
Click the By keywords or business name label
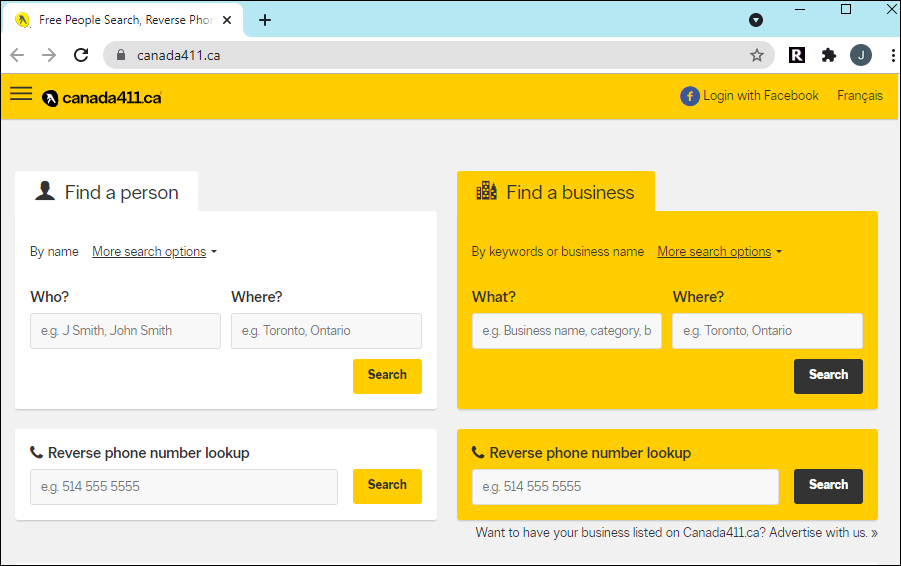click(x=557, y=252)
